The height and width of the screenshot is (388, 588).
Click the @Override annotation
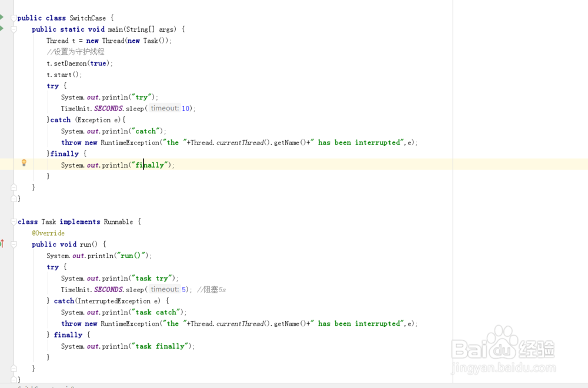click(48, 233)
